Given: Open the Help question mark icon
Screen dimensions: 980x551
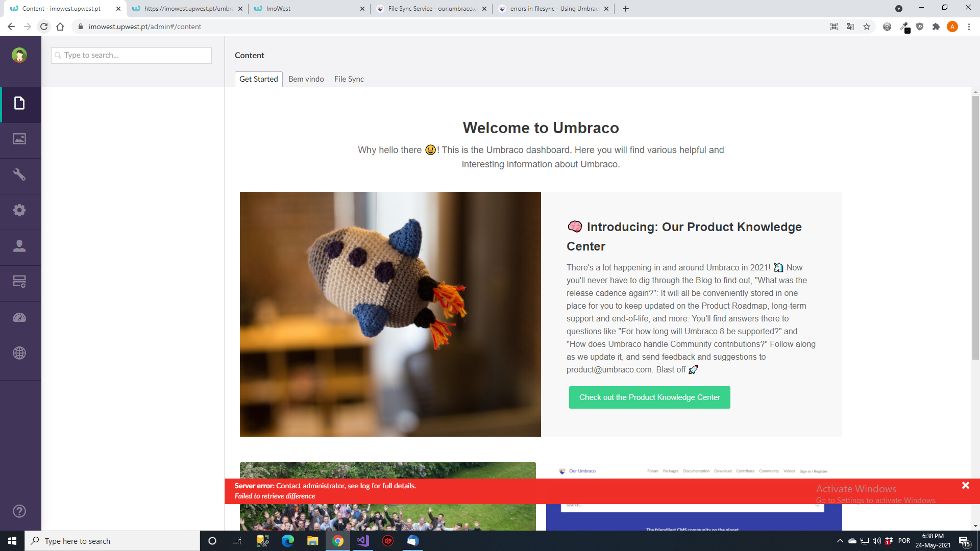Looking at the screenshot, I should point(19,511).
